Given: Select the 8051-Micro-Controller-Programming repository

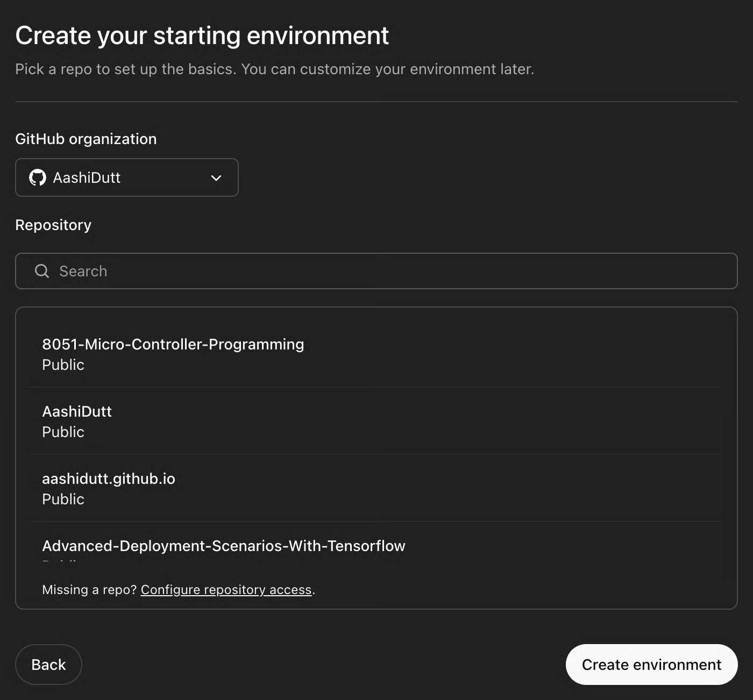Looking at the screenshot, I should pos(173,344).
